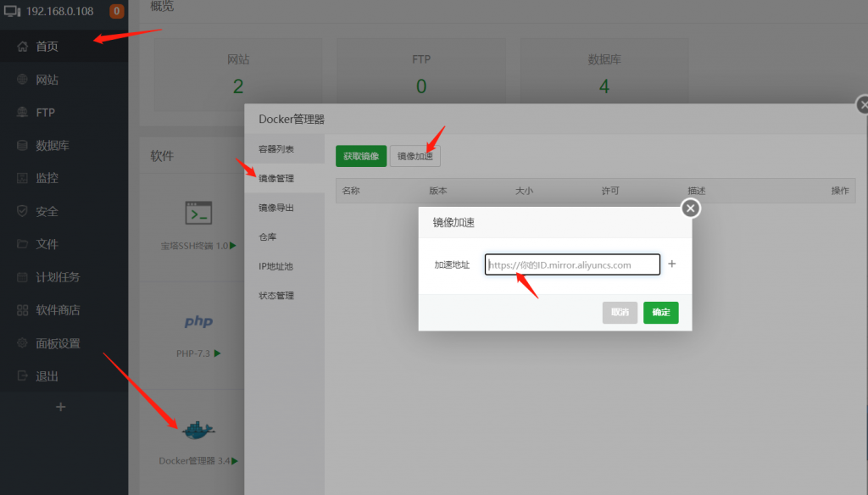This screenshot has height=495, width=868.
Task: Click the shield icon beside 安全
Action: pyautogui.click(x=22, y=211)
